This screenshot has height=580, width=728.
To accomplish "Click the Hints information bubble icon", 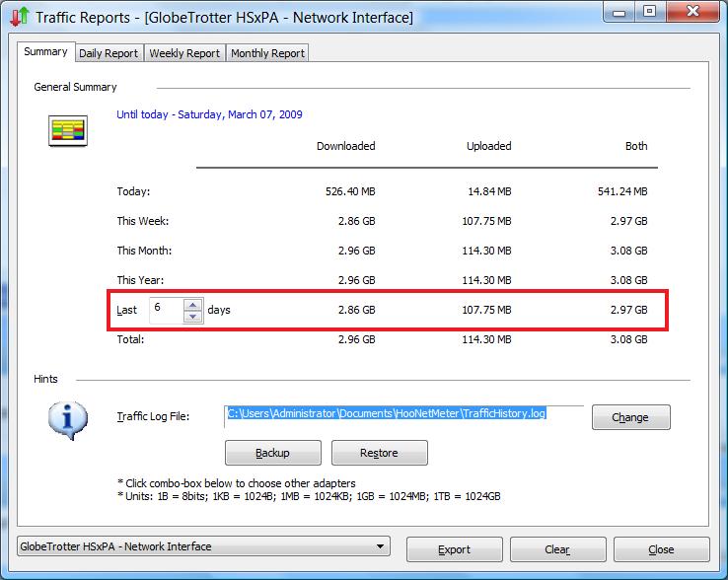I will click(x=67, y=418).
